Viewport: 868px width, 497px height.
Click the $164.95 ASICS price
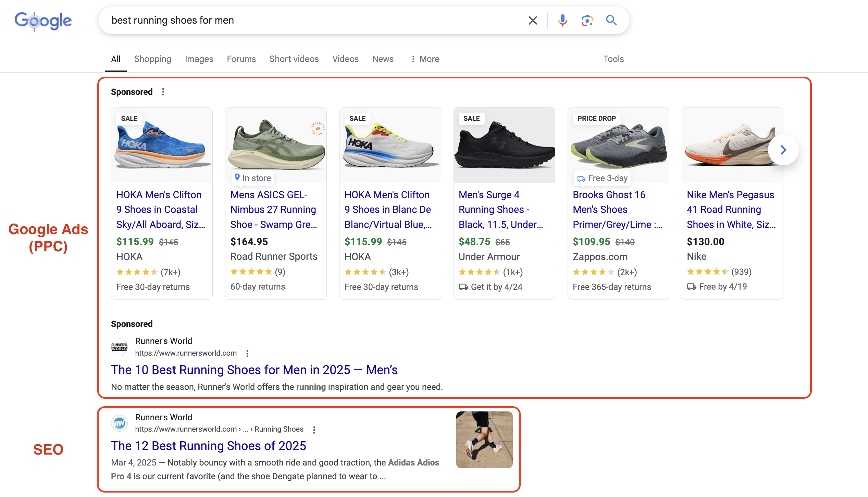click(249, 242)
